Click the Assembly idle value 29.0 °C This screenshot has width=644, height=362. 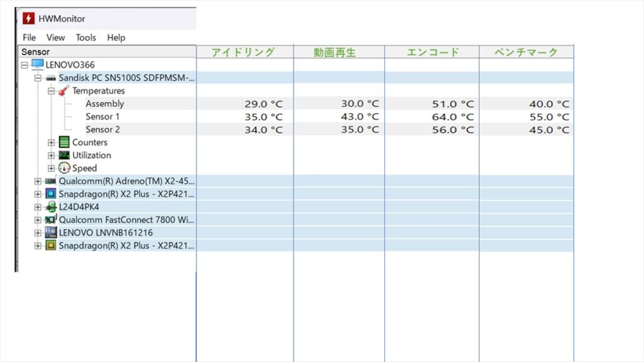[264, 104]
